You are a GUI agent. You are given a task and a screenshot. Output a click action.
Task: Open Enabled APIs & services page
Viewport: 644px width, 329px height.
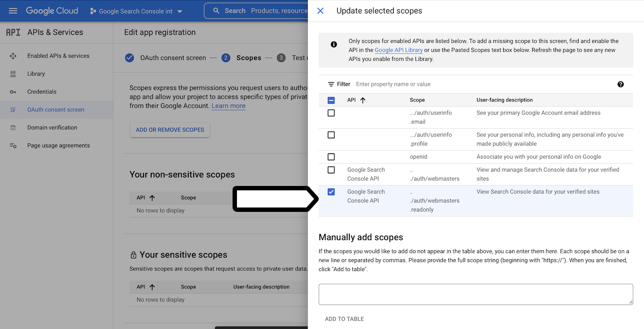pyautogui.click(x=58, y=56)
